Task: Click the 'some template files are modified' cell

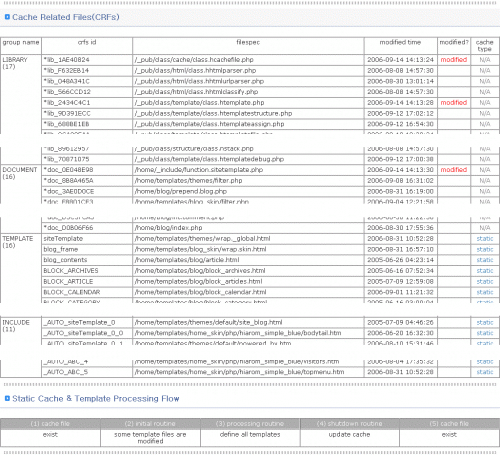Action: click(x=150, y=438)
